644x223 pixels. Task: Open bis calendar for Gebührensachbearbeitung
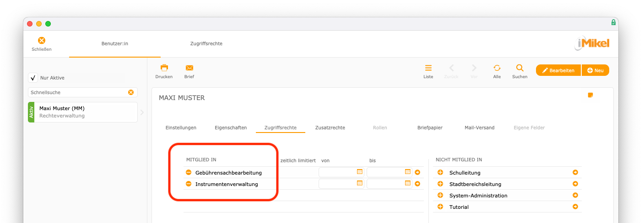408,172
